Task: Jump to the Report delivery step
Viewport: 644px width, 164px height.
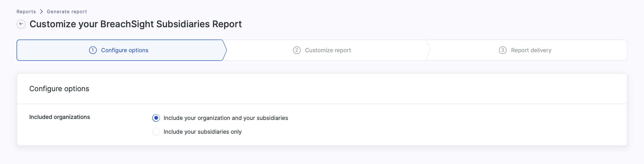Action: tap(531, 50)
